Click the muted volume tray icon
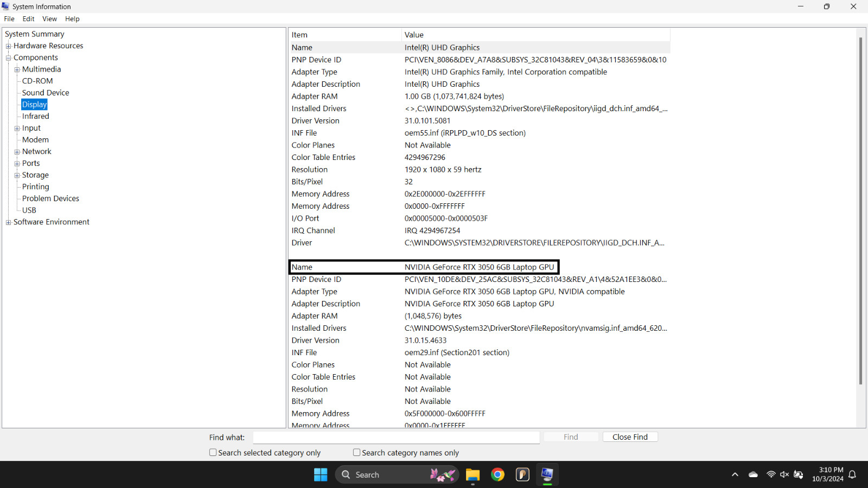 (x=784, y=474)
